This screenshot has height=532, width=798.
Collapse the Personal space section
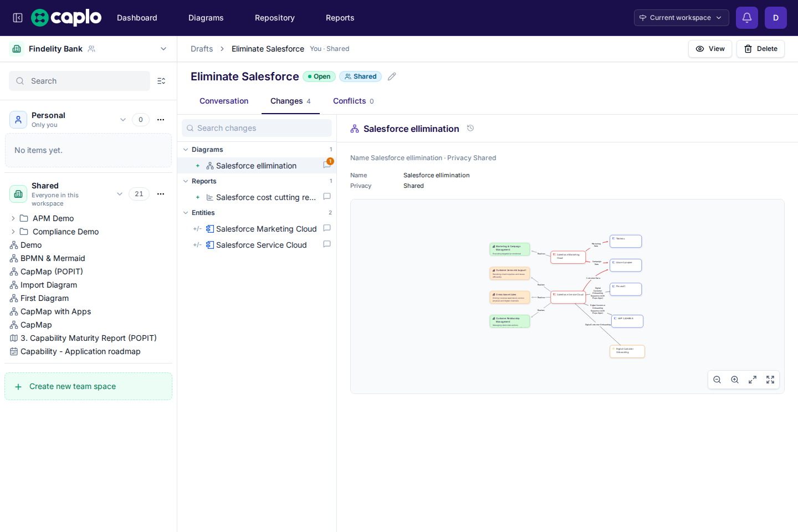tap(123, 120)
